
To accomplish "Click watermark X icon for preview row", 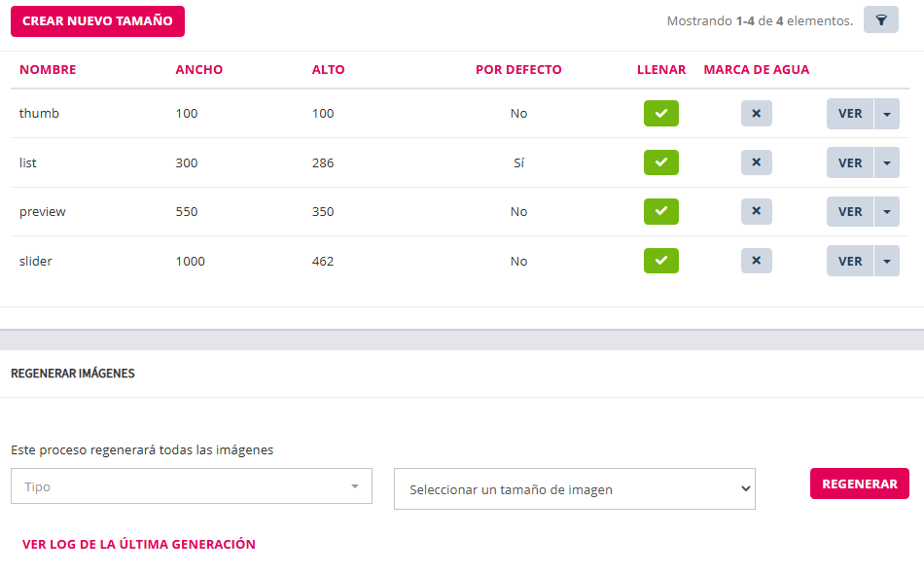I will 756,212.
